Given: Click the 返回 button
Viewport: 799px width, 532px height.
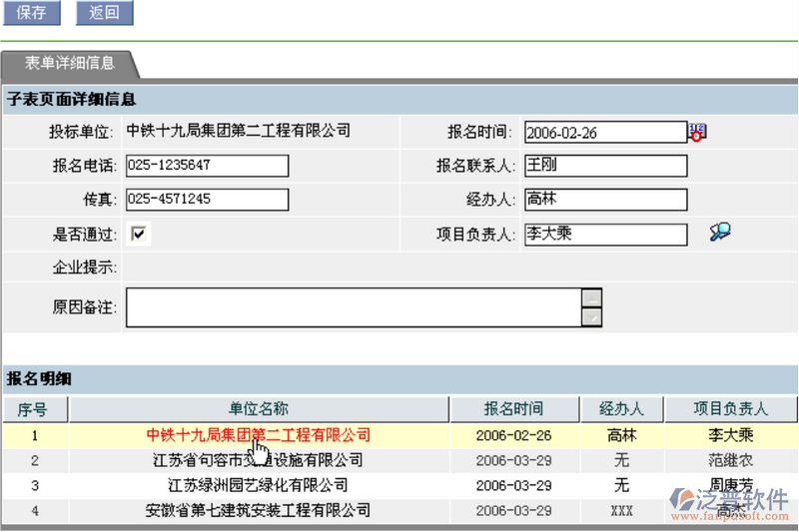Looking at the screenshot, I should click(104, 13).
